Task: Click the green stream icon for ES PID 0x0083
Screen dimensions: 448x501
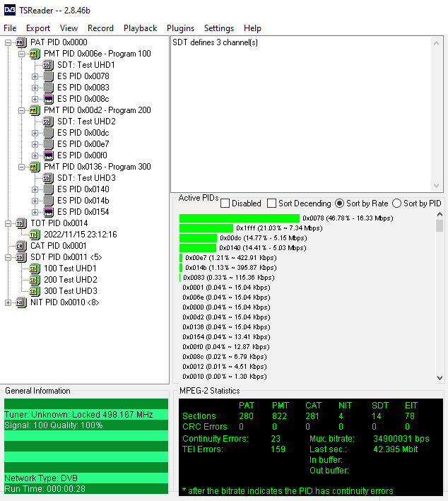Action: tap(48, 88)
